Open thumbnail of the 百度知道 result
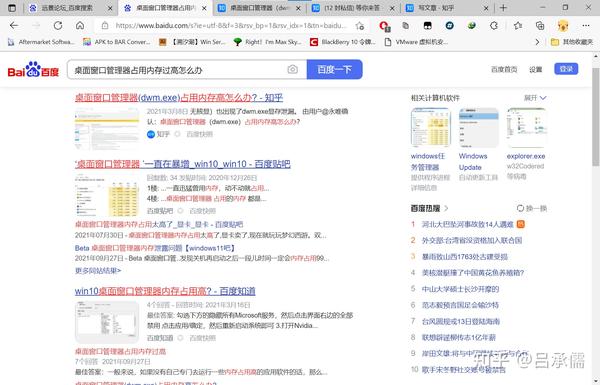Viewport: 600px width, 385px height. click(x=107, y=322)
